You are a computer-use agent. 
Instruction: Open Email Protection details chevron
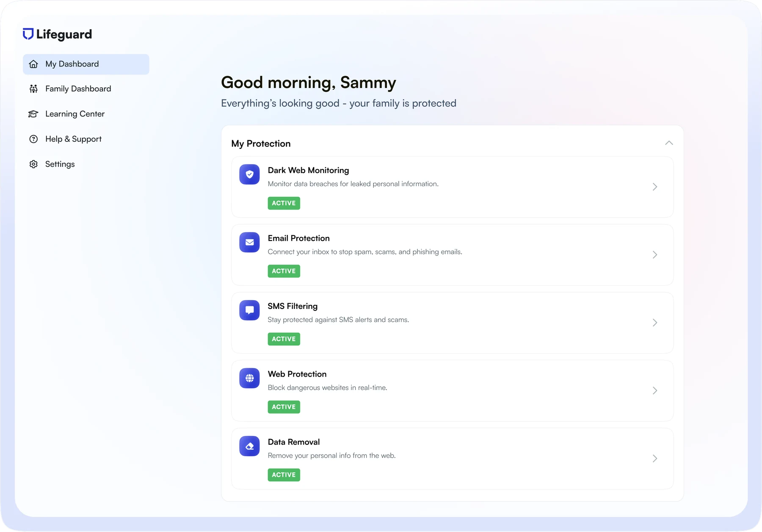coord(655,255)
